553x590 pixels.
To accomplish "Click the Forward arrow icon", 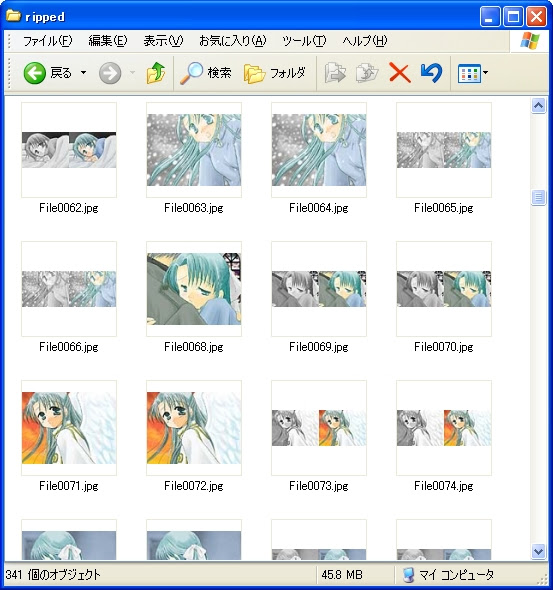I will [x=110, y=73].
